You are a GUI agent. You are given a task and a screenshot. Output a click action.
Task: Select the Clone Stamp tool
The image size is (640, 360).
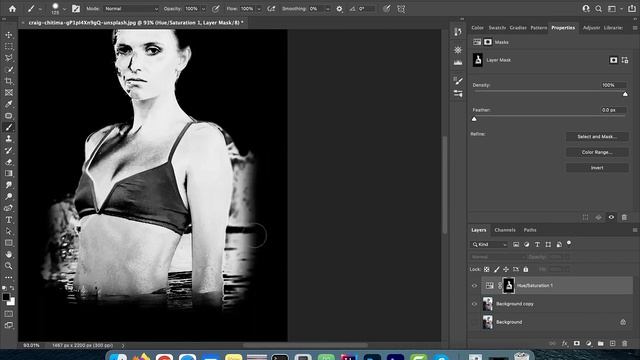click(9, 139)
